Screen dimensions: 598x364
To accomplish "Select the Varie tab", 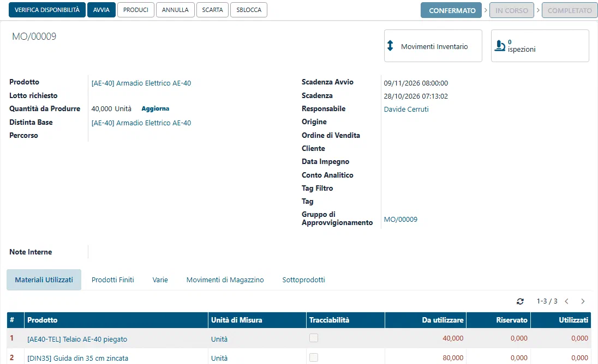I will click(x=160, y=280).
